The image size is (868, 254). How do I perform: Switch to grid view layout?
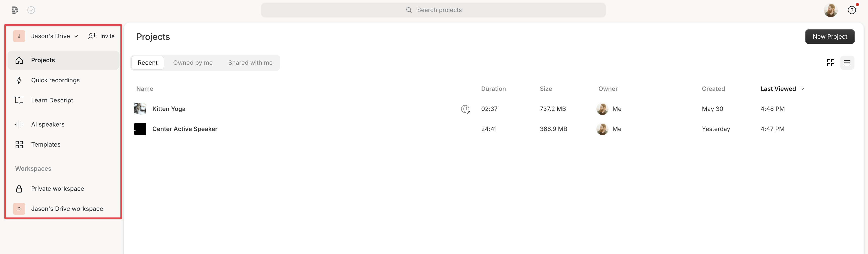pos(831,62)
